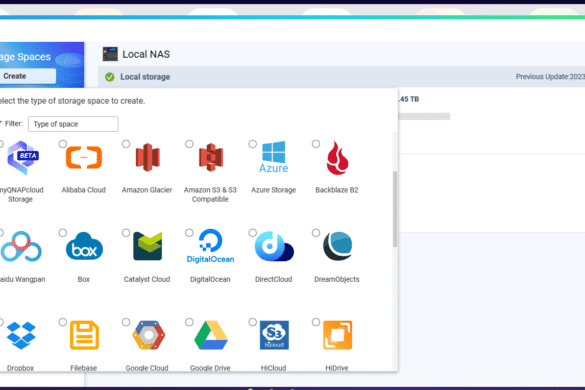Select the Google Cloud radio button
Image resolution: width=585 pixels, height=390 pixels.
click(126, 322)
